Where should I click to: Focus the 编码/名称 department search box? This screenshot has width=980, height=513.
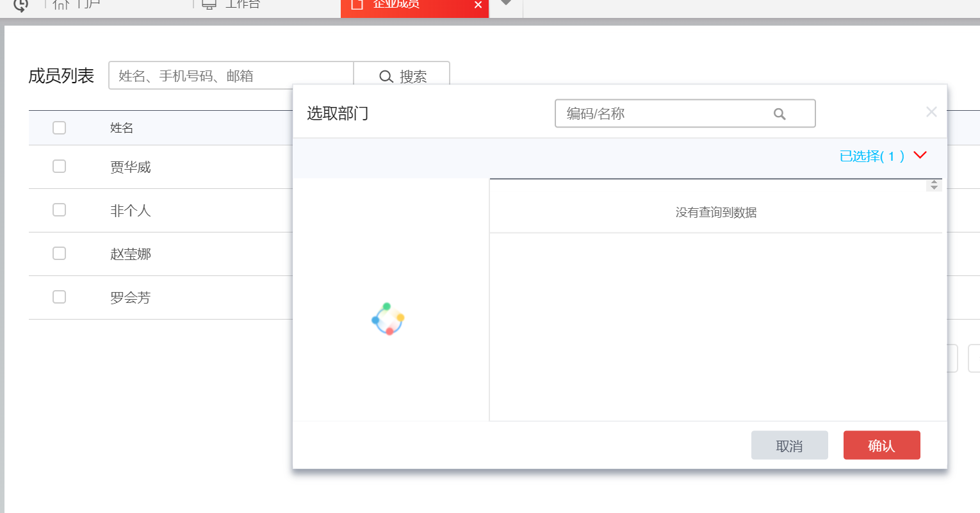pos(685,113)
